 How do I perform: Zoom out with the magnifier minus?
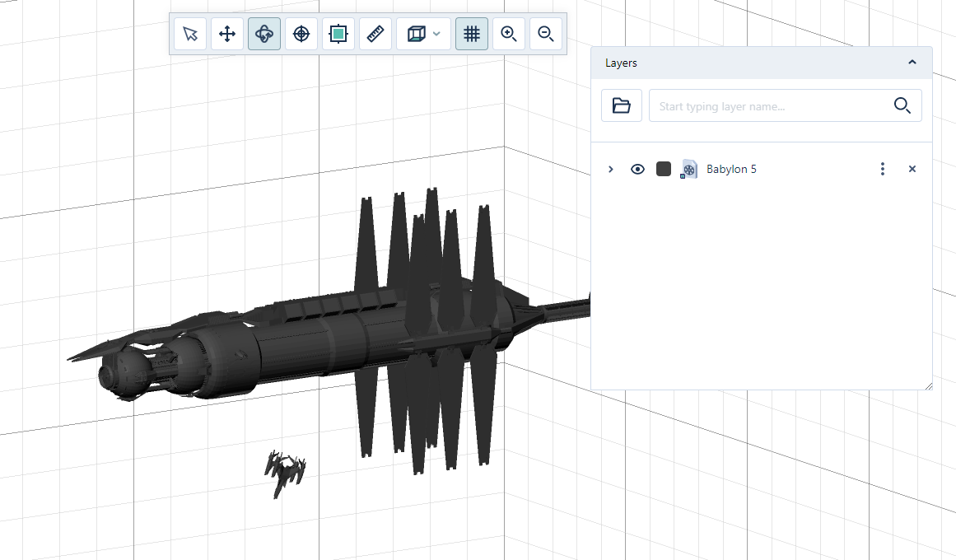pyautogui.click(x=546, y=34)
